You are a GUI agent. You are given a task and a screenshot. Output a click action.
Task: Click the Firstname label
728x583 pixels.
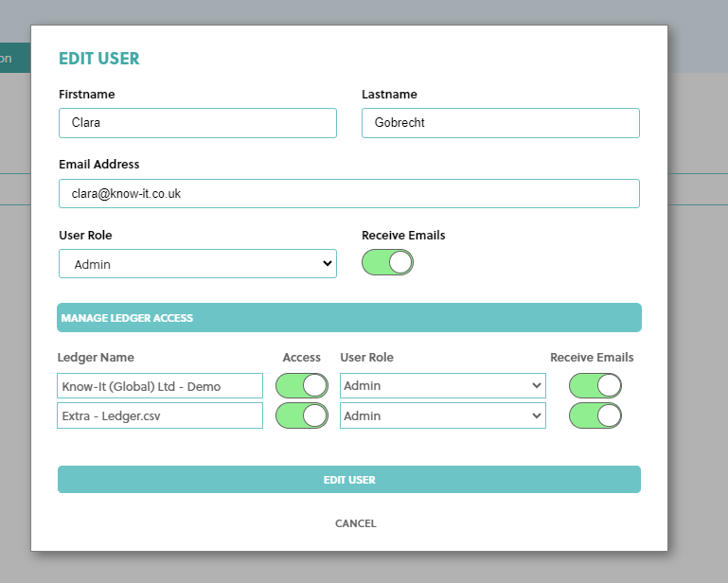coord(87,95)
